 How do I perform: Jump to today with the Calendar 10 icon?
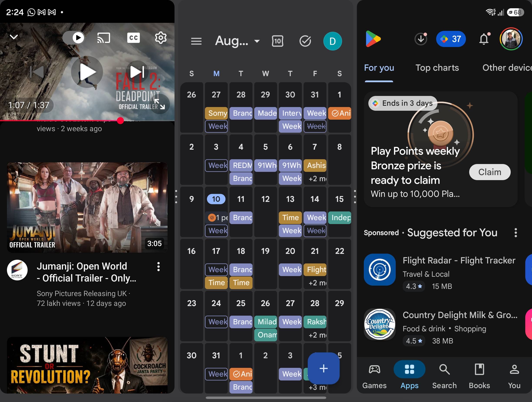278,41
